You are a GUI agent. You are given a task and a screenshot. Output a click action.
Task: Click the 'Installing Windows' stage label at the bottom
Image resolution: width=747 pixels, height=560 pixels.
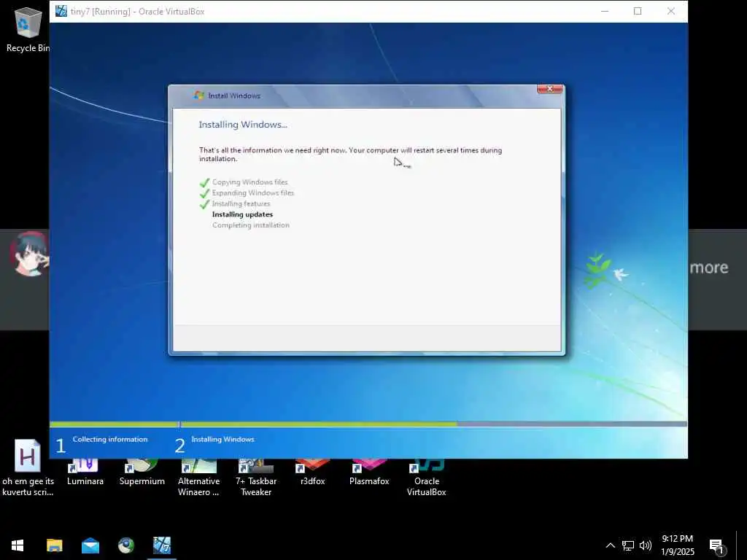click(x=222, y=439)
